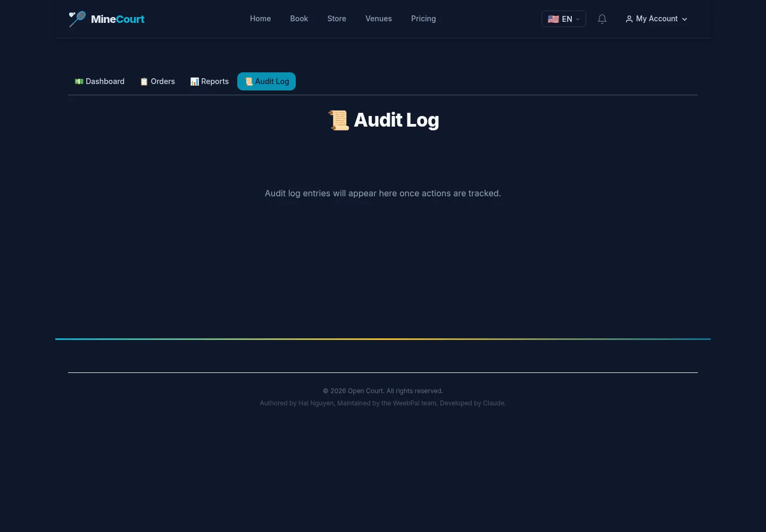Screen dimensions: 766x532
Task: Open the EN language dropdown
Action: click(564, 19)
